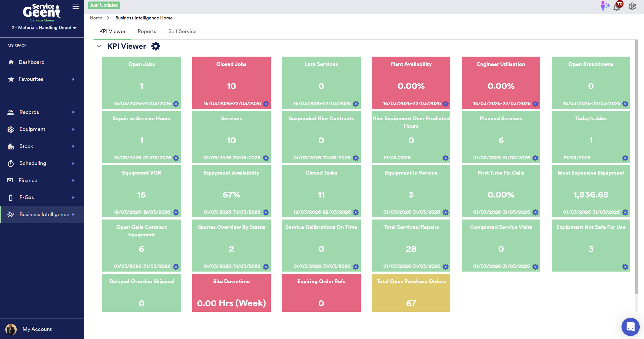Open gear on Equipment Not Safe tile
Screen dimensions: 644x339
tap(625, 267)
